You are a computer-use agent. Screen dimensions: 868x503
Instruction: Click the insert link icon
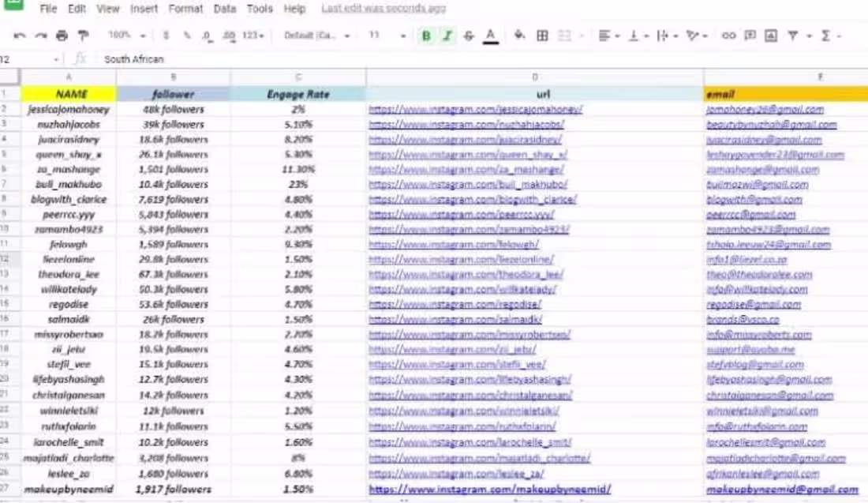tap(728, 36)
